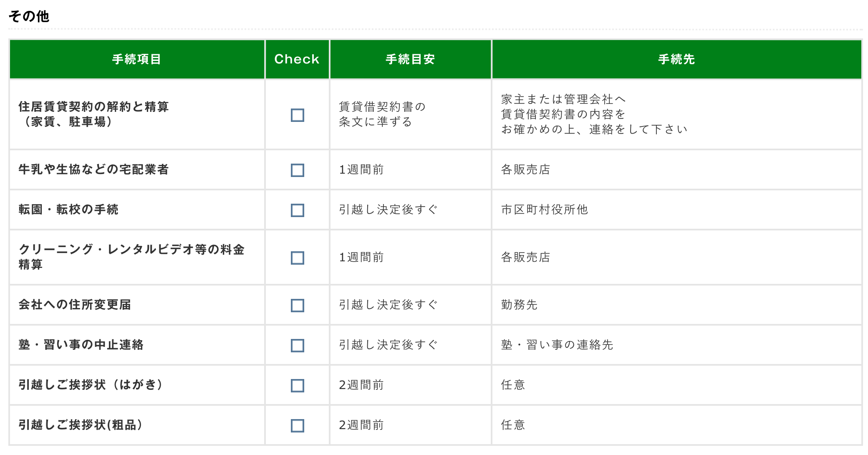Click the 手続目安 column header
868x455 pixels.
pos(410,59)
